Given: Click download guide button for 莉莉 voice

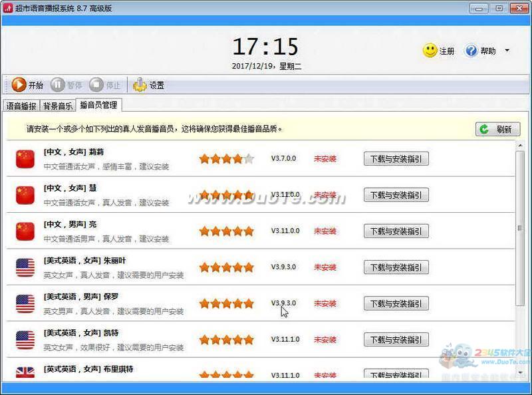Looking at the screenshot, I should (396, 158).
